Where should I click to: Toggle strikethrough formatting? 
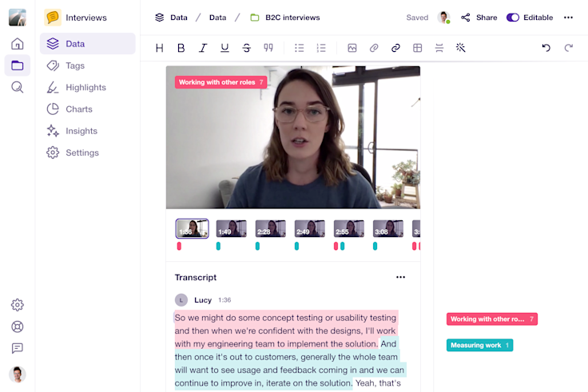coord(246,48)
